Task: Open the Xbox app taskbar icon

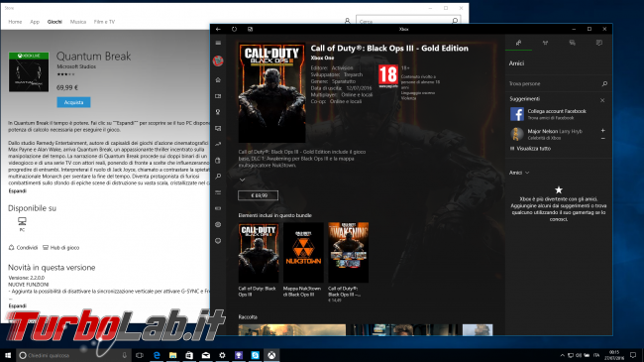Action: (x=271, y=355)
